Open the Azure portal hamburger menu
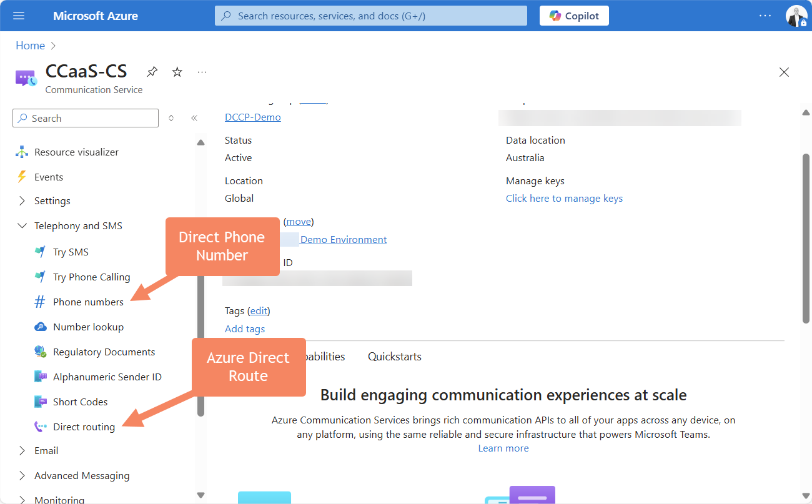The width and height of the screenshot is (812, 504). coord(19,16)
